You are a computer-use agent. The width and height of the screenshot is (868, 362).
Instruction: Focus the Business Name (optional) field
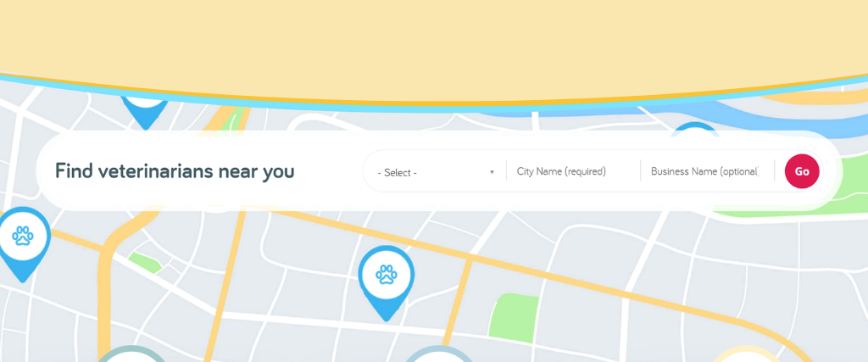click(704, 171)
